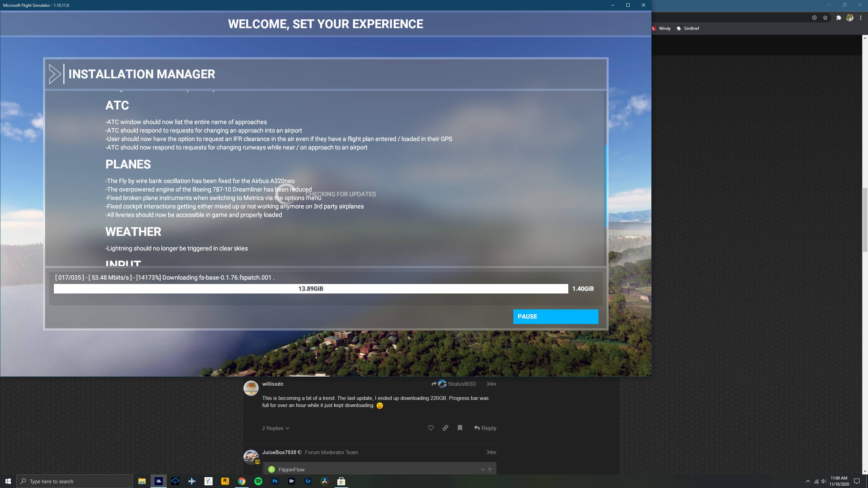868x488 pixels.
Task: Click the WEATHER section heading
Action: [x=133, y=232]
